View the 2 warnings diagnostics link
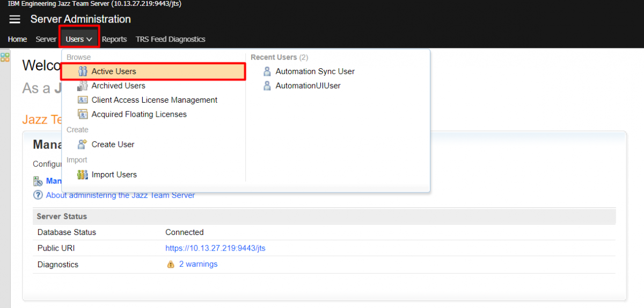 [198, 264]
